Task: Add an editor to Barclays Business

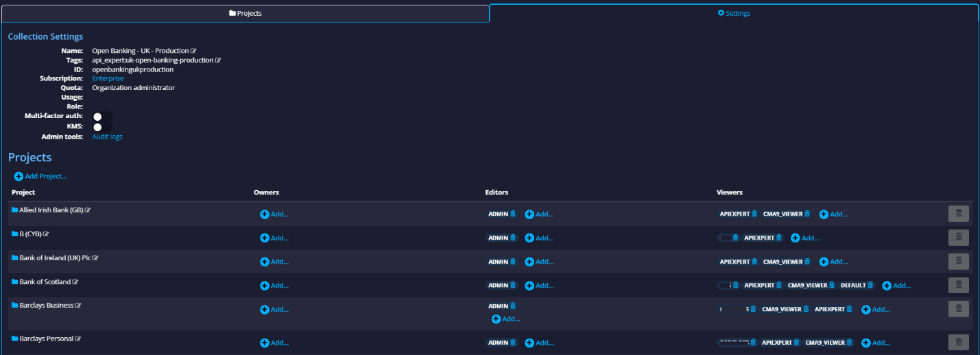Action: (505, 319)
